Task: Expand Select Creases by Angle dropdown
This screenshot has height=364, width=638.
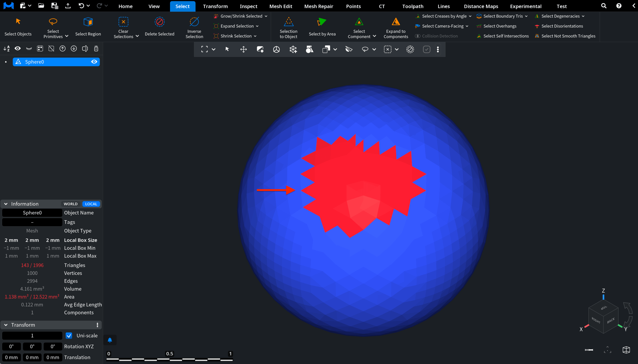Action: click(x=470, y=16)
